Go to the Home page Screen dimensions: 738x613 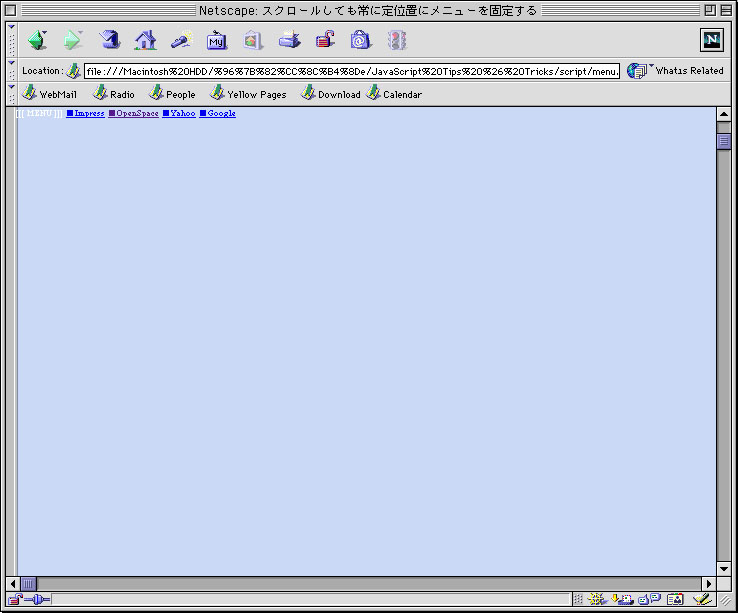pyautogui.click(x=145, y=40)
